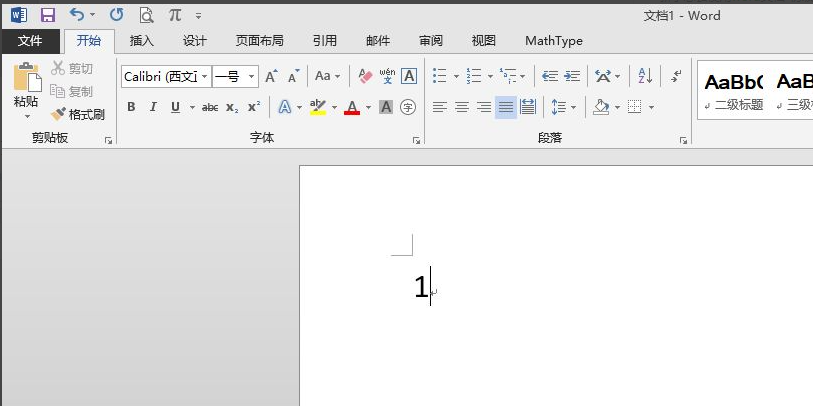
Task: Click the Redo/Repeat circular arrow icon
Action: click(117, 15)
